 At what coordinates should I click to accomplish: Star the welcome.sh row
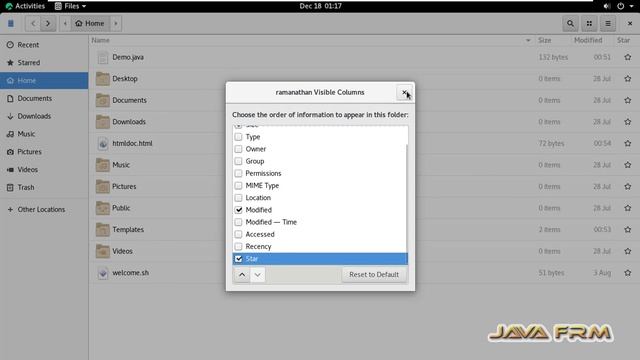click(x=628, y=273)
